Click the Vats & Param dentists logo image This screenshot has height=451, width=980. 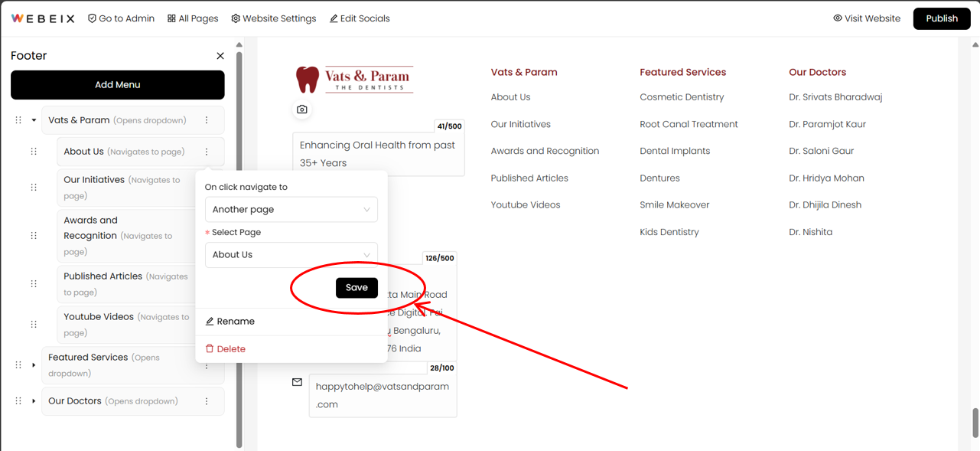[354, 79]
